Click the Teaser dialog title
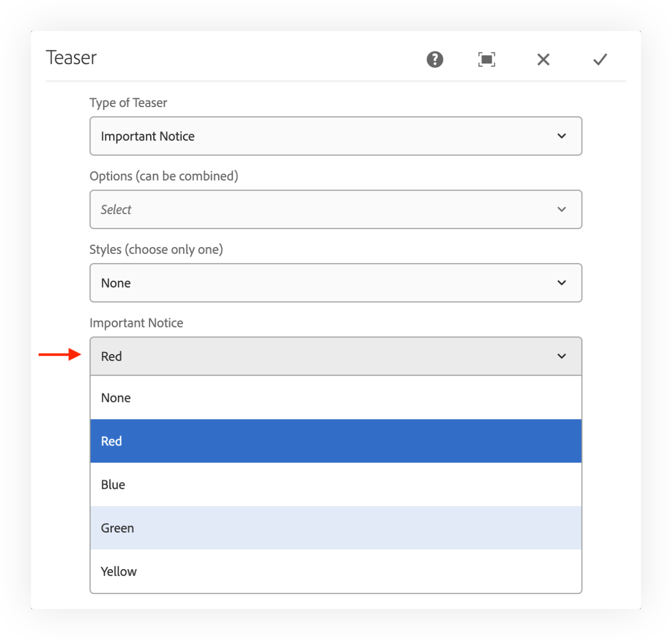 71,58
